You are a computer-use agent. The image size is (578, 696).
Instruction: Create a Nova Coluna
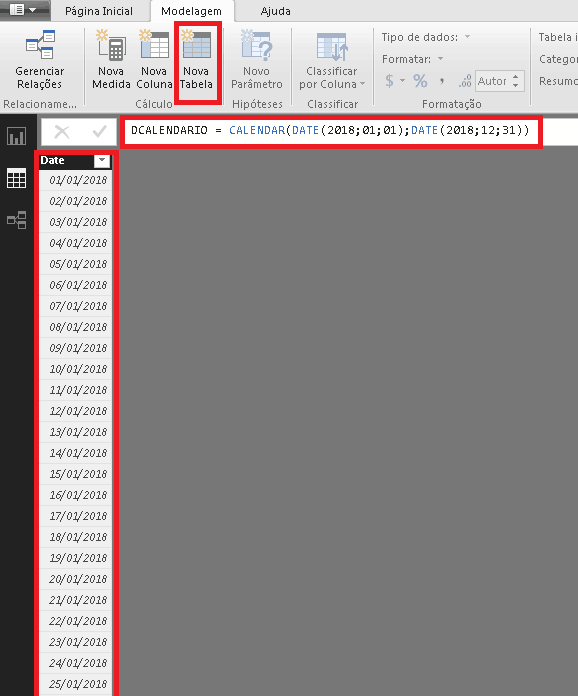coord(154,60)
